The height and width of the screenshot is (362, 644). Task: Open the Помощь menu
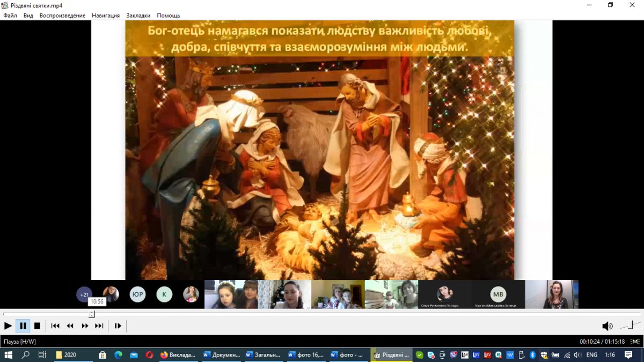[169, 16]
